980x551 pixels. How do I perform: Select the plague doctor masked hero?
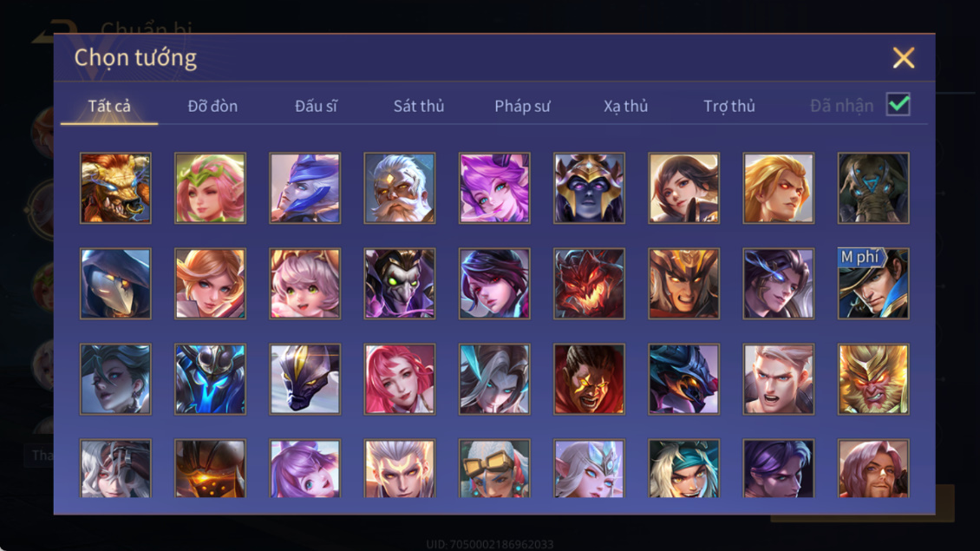pyautogui.click(x=115, y=284)
